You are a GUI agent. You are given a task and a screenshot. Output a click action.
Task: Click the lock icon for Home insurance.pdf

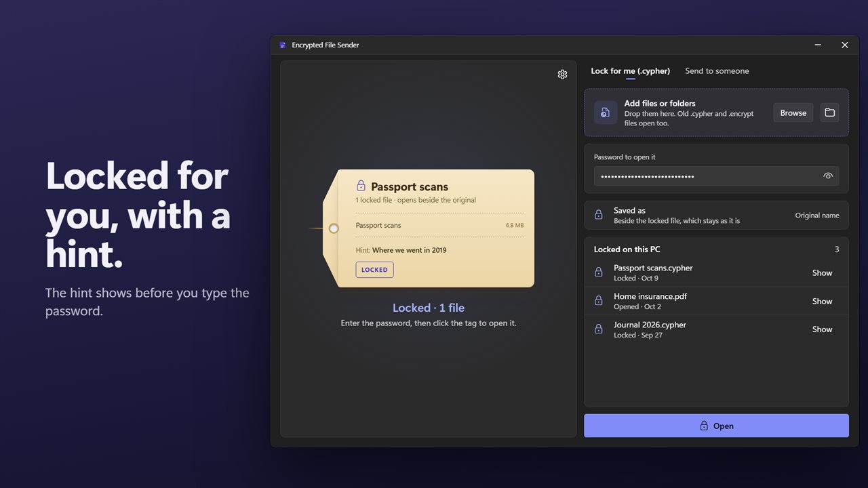[599, 301]
